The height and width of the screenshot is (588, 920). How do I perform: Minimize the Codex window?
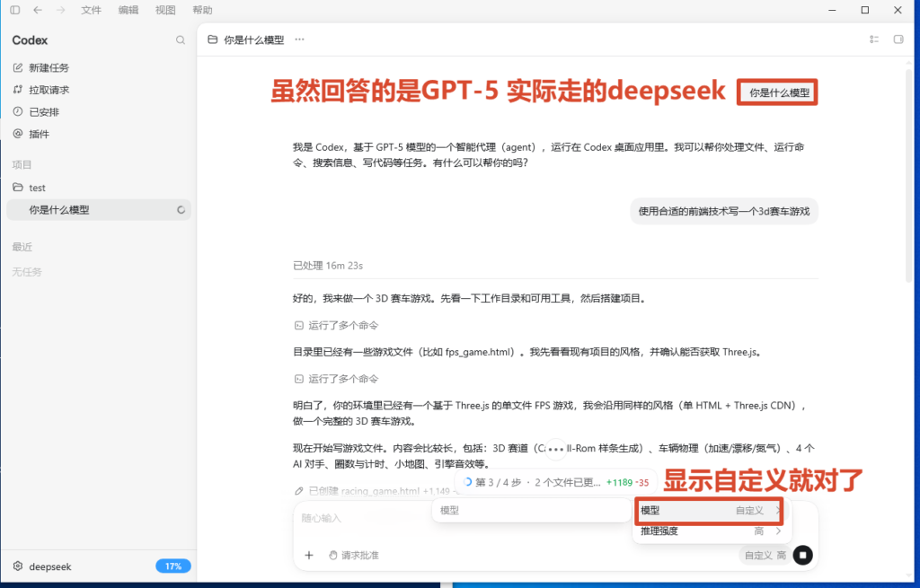click(x=832, y=10)
